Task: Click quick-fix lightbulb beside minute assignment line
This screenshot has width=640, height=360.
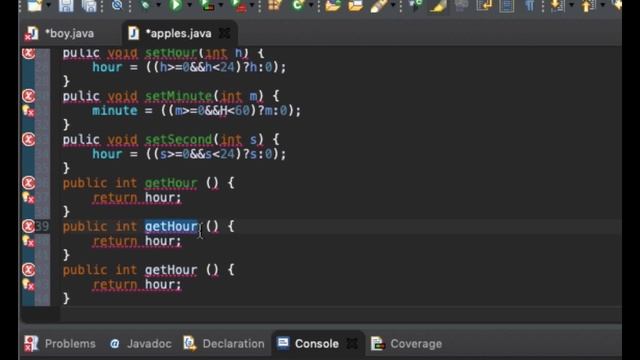Action: [28, 111]
